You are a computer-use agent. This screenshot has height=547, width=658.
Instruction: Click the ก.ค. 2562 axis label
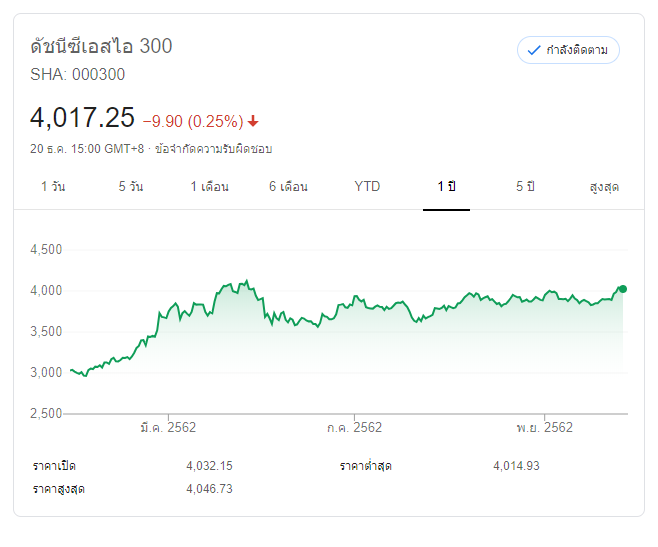pyautogui.click(x=355, y=428)
